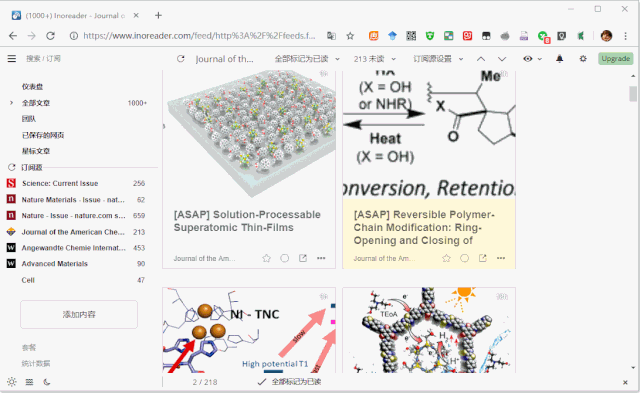Image resolution: width=640 pixels, height=393 pixels.
Task: Open the browser three-dot menu
Action: point(625,36)
